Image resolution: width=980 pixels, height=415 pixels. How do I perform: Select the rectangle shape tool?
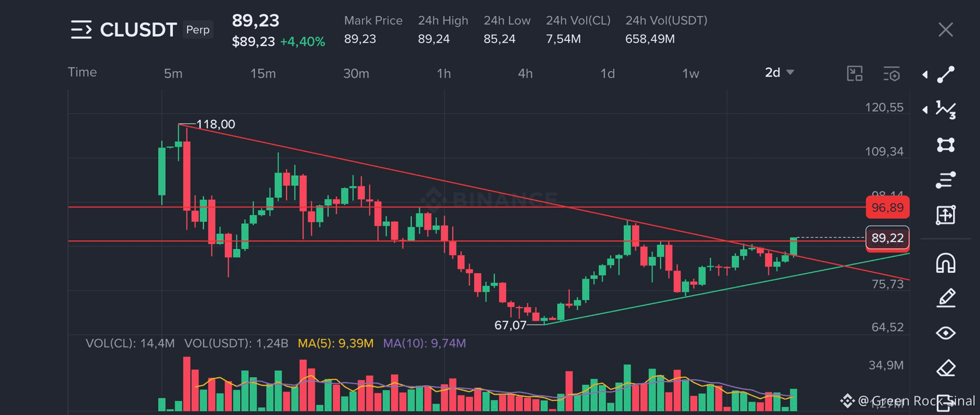click(x=946, y=145)
